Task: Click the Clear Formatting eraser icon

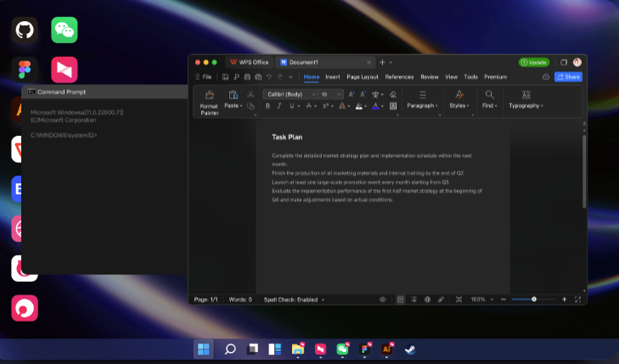Action: tap(393, 94)
